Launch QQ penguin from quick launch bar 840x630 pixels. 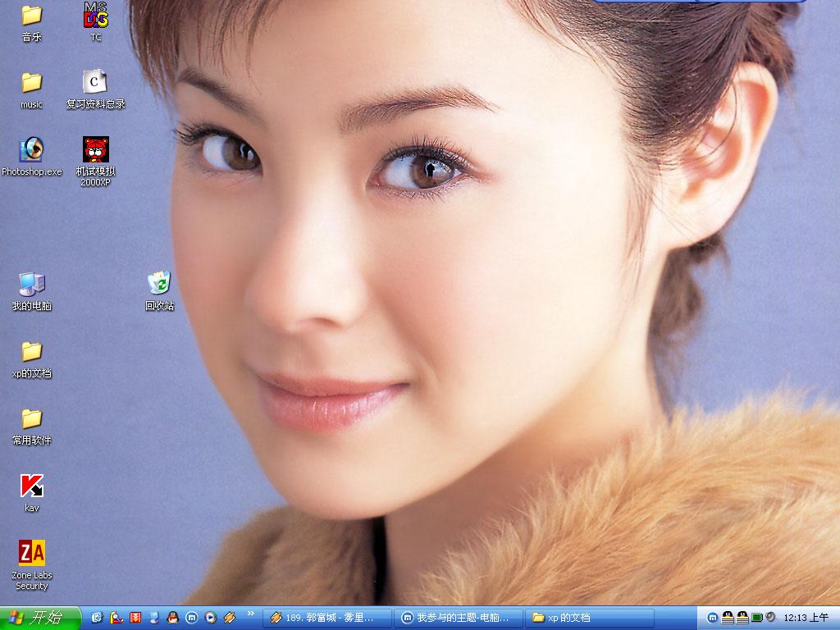[172, 617]
